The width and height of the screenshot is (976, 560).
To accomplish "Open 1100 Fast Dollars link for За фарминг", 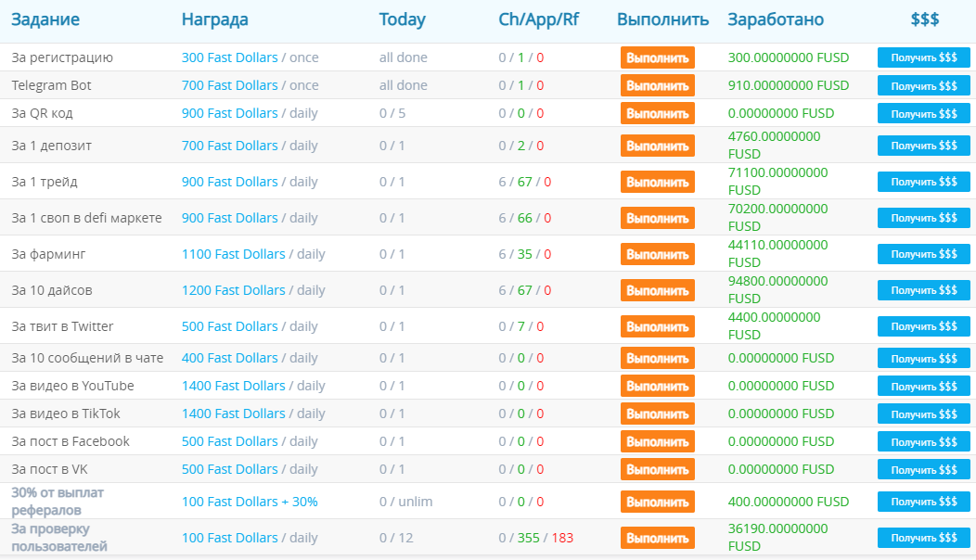I will point(234,254).
